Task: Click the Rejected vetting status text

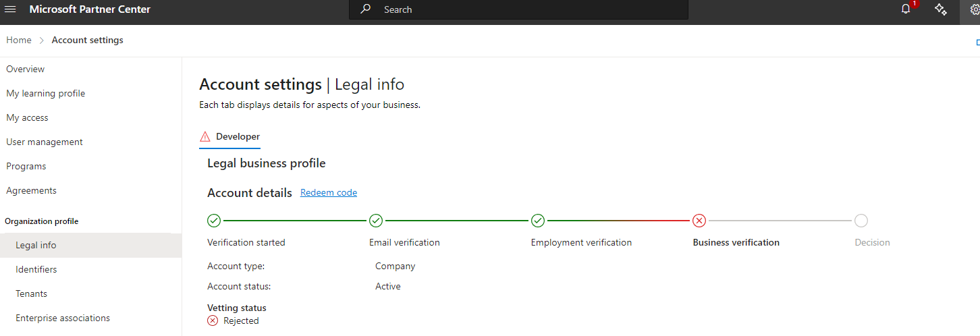Action: [x=241, y=320]
